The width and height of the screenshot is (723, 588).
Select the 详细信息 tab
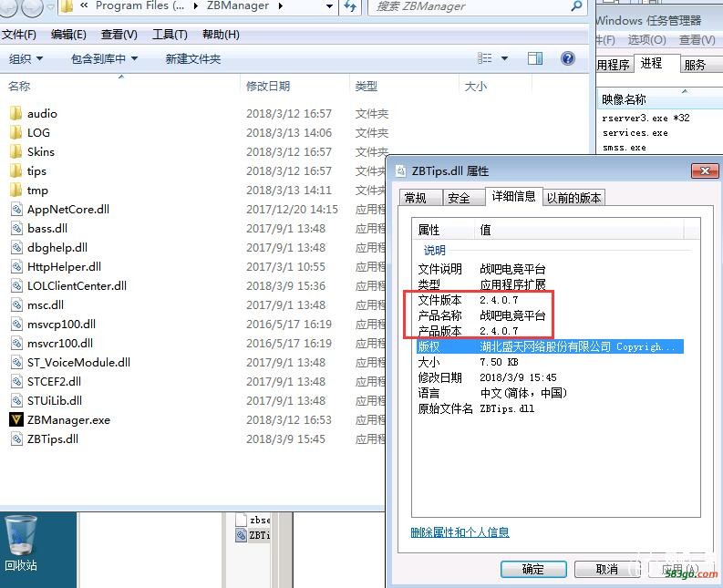point(513,197)
